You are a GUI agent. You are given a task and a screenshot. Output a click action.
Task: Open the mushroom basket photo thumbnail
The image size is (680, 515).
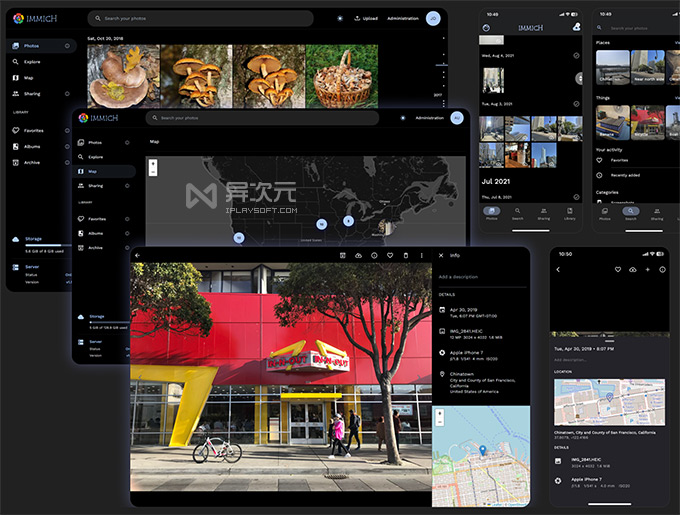(x=342, y=76)
